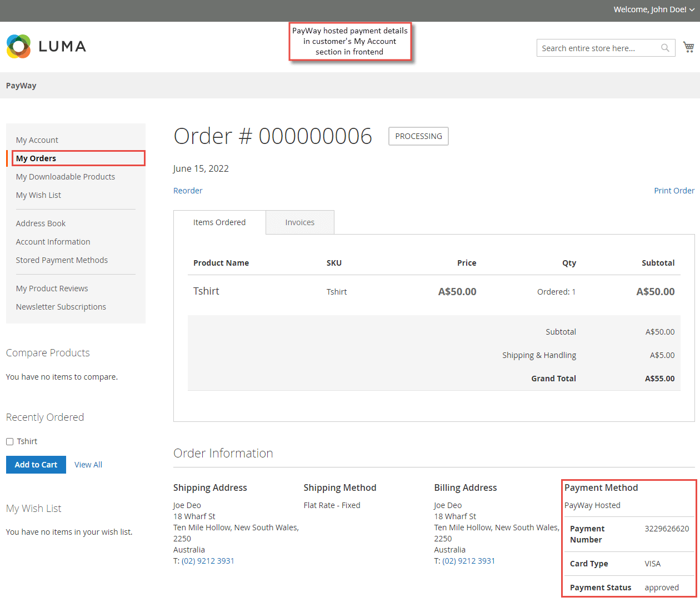Image resolution: width=700 pixels, height=602 pixels.
Task: Open Stored Payment Methods
Action: tap(62, 260)
